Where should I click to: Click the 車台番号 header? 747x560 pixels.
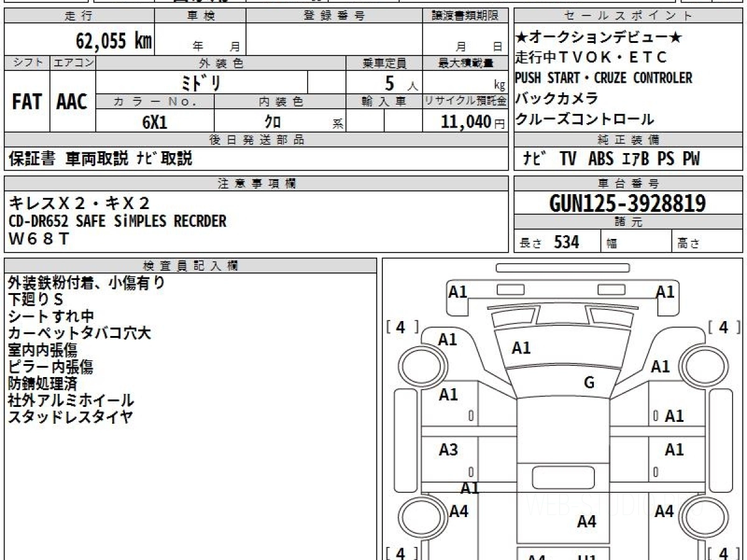(628, 184)
